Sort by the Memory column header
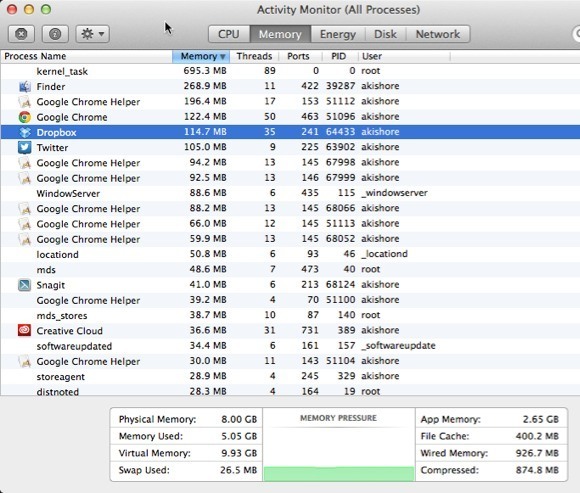The height and width of the screenshot is (493, 580). coord(201,56)
